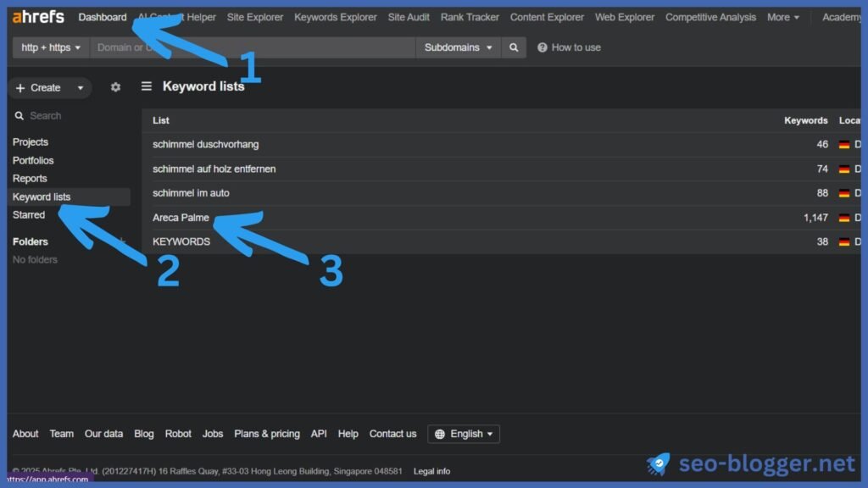Viewport: 868px width, 488px height.
Task: Open the Our data footer link
Action: point(103,435)
